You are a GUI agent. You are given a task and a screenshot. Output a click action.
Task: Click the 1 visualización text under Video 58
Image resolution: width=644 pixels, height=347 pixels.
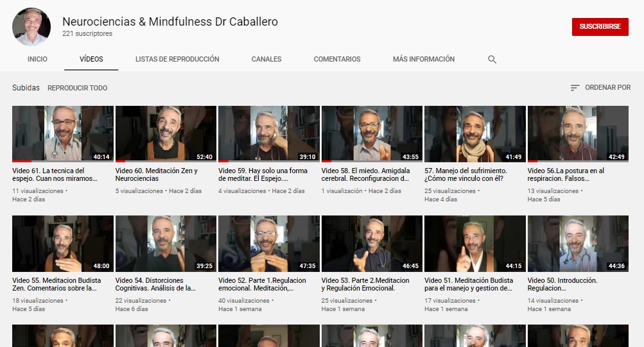pos(342,191)
